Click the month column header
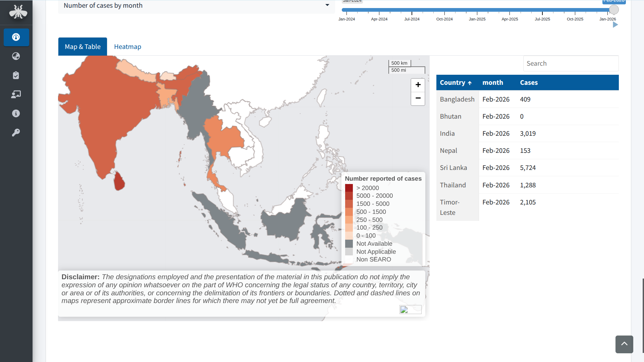Image resolution: width=644 pixels, height=362 pixels. point(492,82)
